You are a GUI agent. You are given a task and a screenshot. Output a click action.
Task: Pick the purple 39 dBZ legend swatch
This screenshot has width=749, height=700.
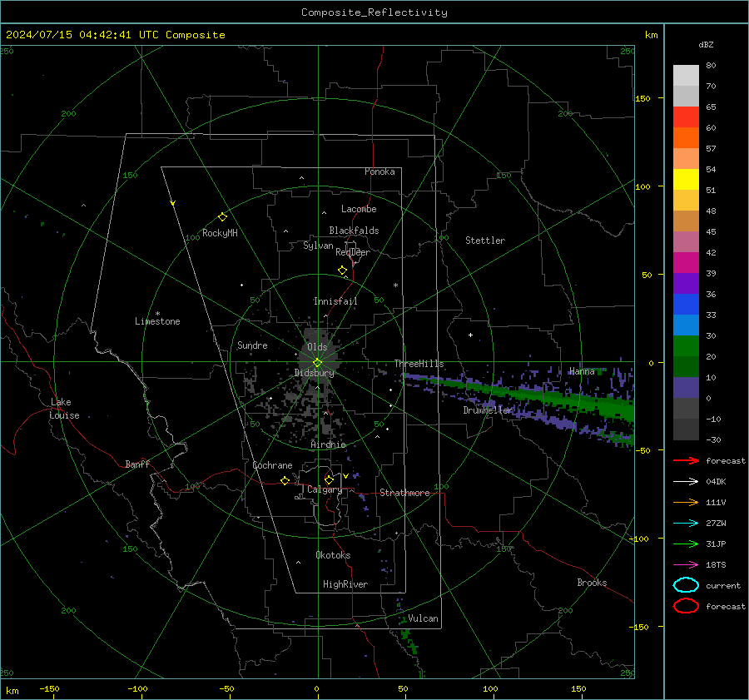click(x=686, y=283)
